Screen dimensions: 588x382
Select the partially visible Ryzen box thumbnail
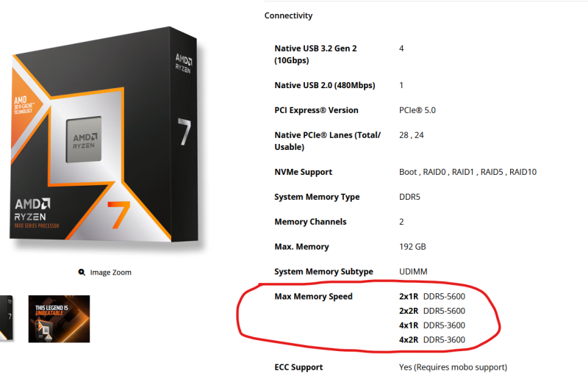coord(6,319)
